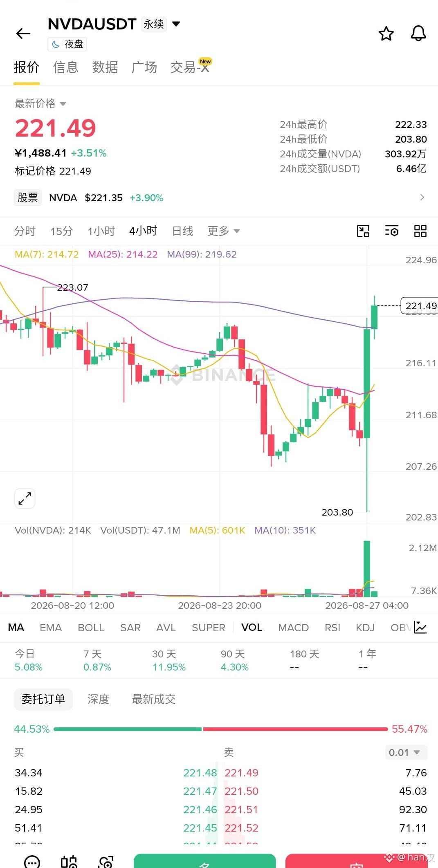This screenshot has height=868, width=438.
Task: Show the 委托订单 order book
Action: tap(43, 699)
